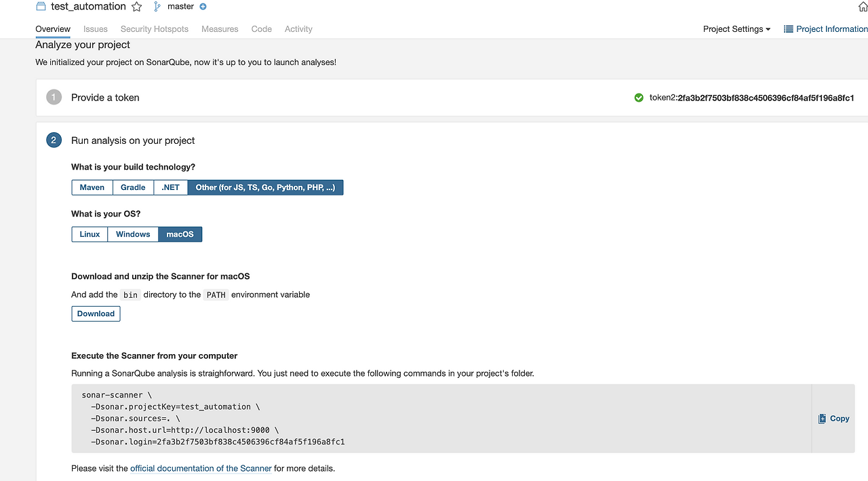Select .NET as build technology

click(171, 187)
